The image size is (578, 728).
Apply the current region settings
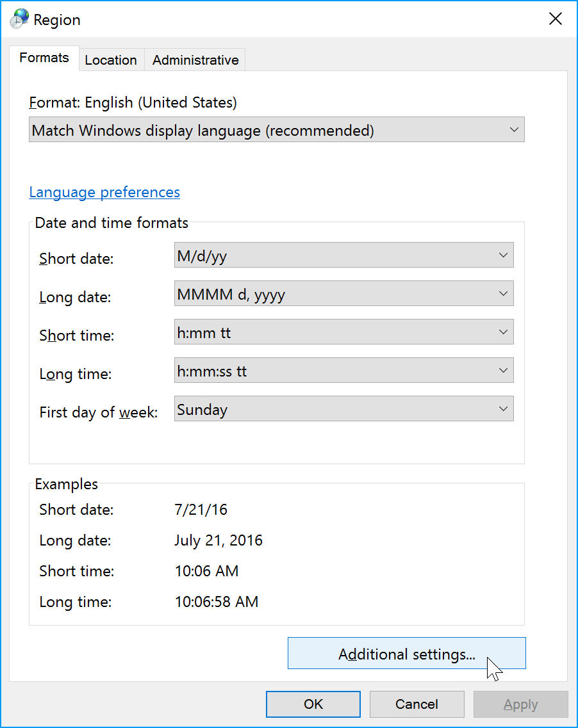(x=520, y=704)
